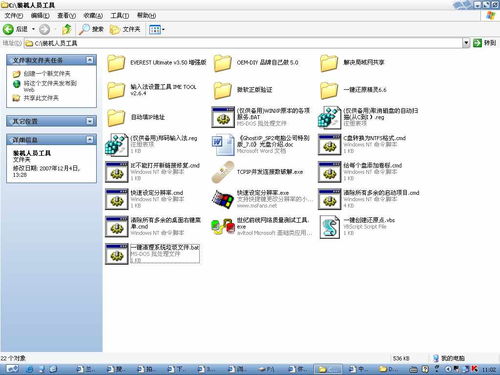Collapse the 文件和文件夹任务 panel
Screen dimensions: 500x375
tap(89, 60)
